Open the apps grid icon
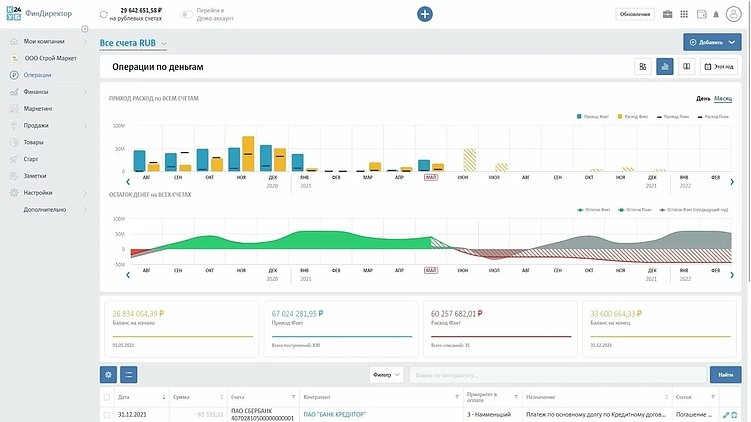This screenshot has height=422, width=751. pyautogui.click(x=684, y=14)
